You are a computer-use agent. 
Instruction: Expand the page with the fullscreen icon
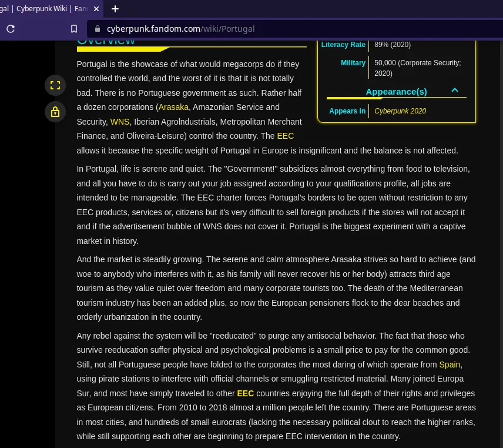(55, 85)
